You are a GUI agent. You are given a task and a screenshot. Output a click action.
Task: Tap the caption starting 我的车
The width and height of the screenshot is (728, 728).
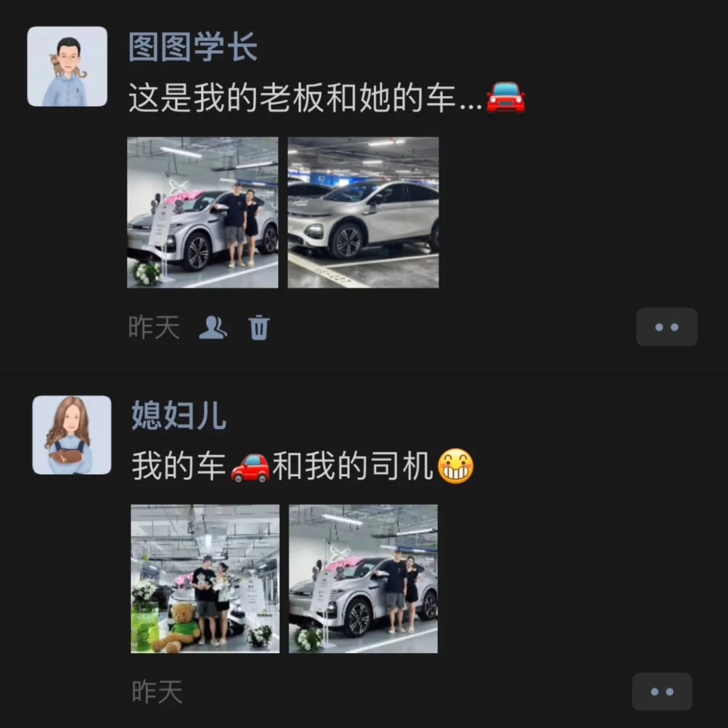303,466
